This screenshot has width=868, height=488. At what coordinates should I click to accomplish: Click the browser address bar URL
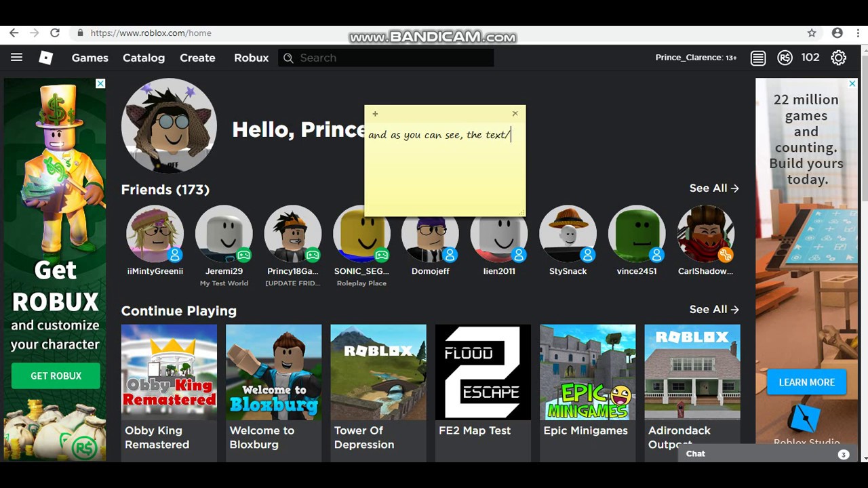coord(151,33)
